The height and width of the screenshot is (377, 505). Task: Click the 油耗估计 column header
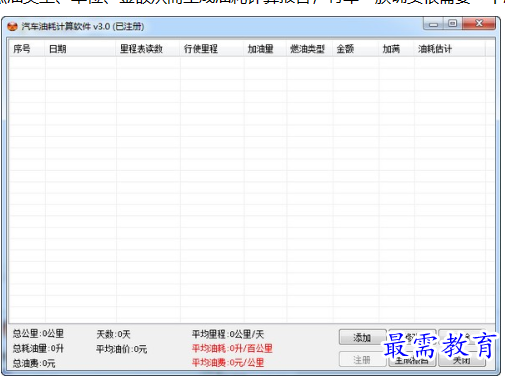point(449,49)
